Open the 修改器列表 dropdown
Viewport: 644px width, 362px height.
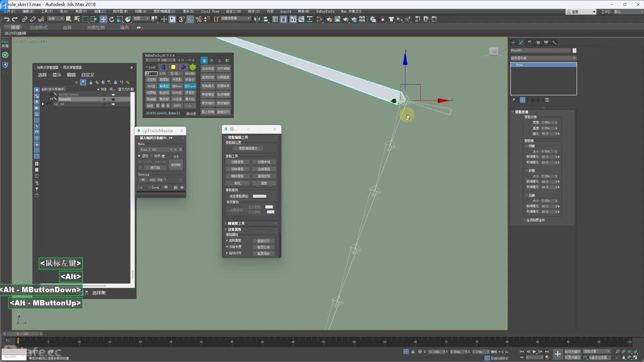click(x=543, y=58)
